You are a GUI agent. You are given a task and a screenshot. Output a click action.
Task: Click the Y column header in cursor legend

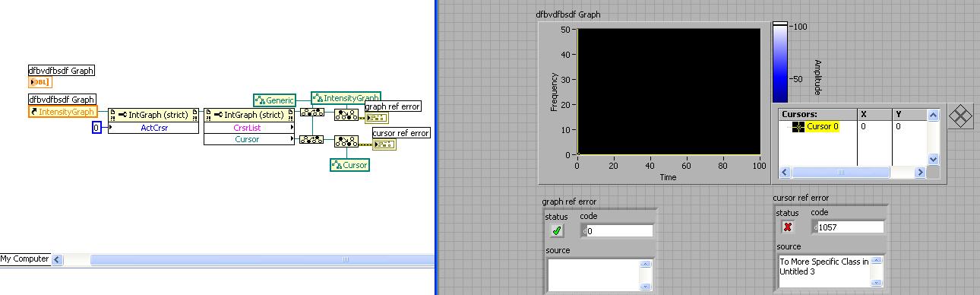pos(910,114)
